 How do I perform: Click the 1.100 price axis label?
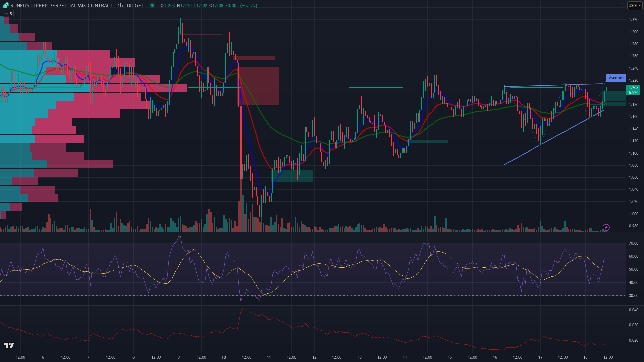(634, 153)
